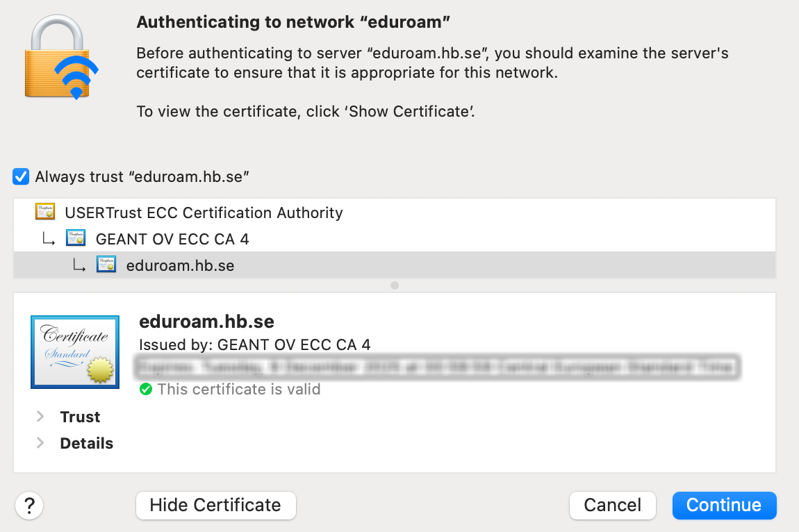Click the USERTrust root certificate icon
The width and height of the screenshot is (799, 532).
tap(45, 212)
